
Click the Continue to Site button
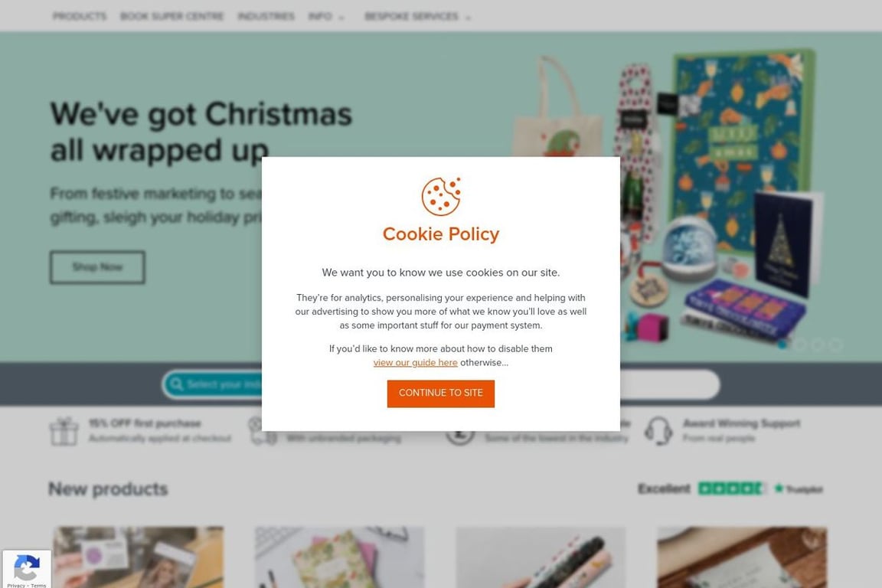pyautogui.click(x=440, y=394)
